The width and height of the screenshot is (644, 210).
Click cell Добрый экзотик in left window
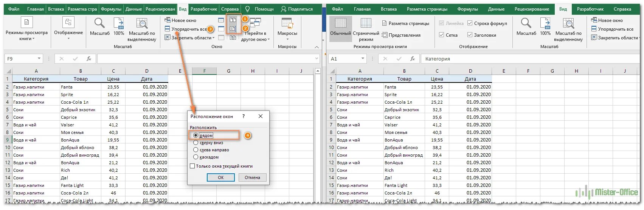pyautogui.click(x=81, y=110)
